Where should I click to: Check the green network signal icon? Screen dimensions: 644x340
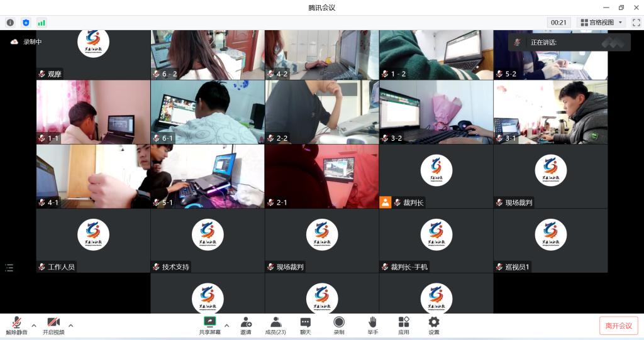click(42, 23)
